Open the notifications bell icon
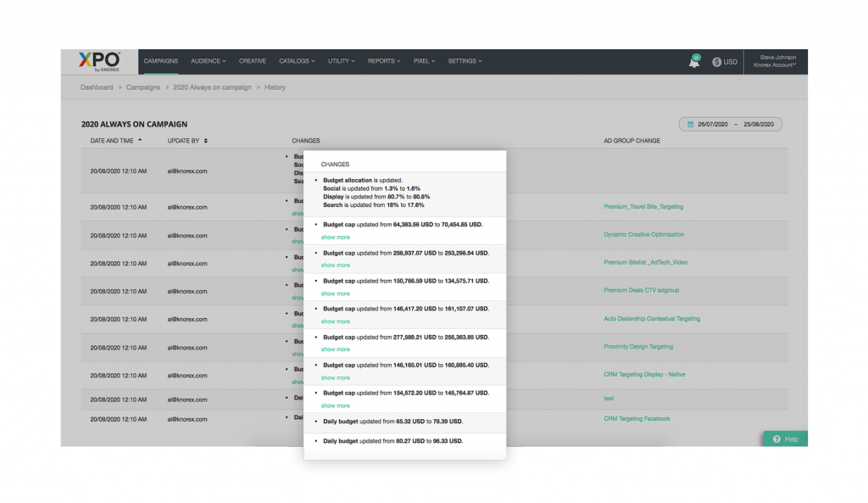Viewport: 868px width, 503px height. point(693,60)
